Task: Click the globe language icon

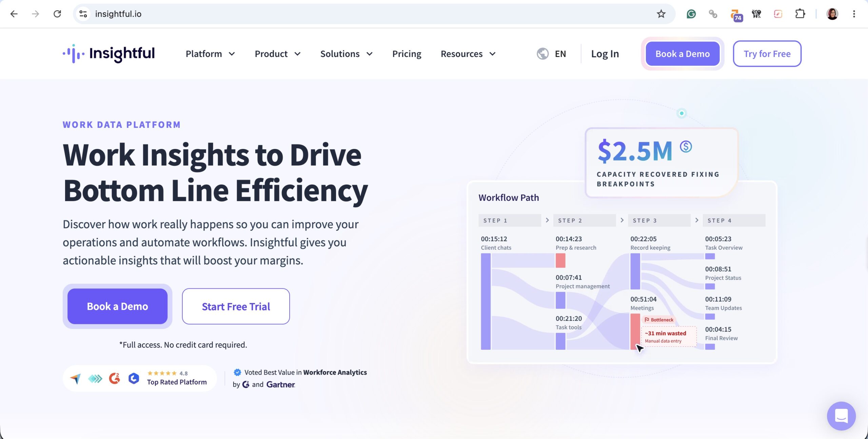Action: (x=542, y=54)
